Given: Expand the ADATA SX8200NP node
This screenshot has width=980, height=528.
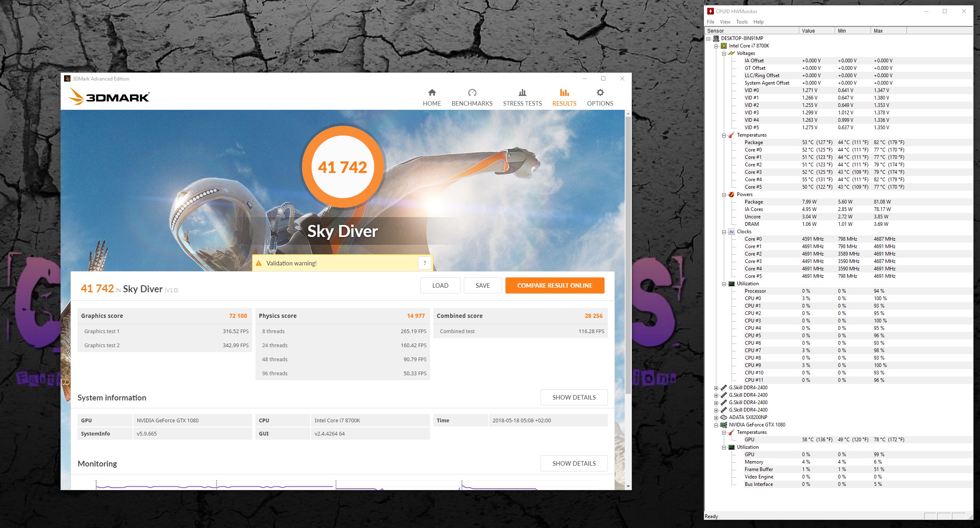Looking at the screenshot, I should pyautogui.click(x=716, y=418).
